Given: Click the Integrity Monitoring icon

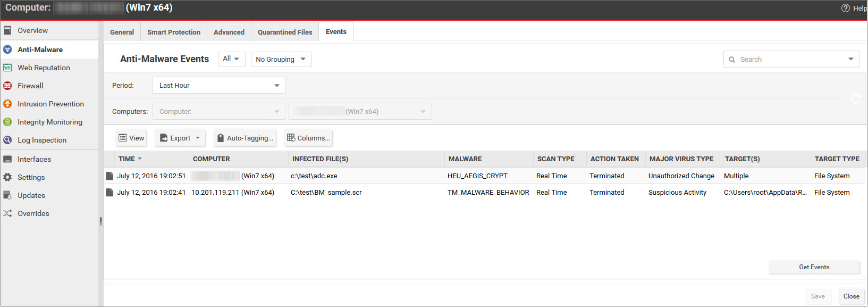Looking at the screenshot, I should [x=7, y=122].
